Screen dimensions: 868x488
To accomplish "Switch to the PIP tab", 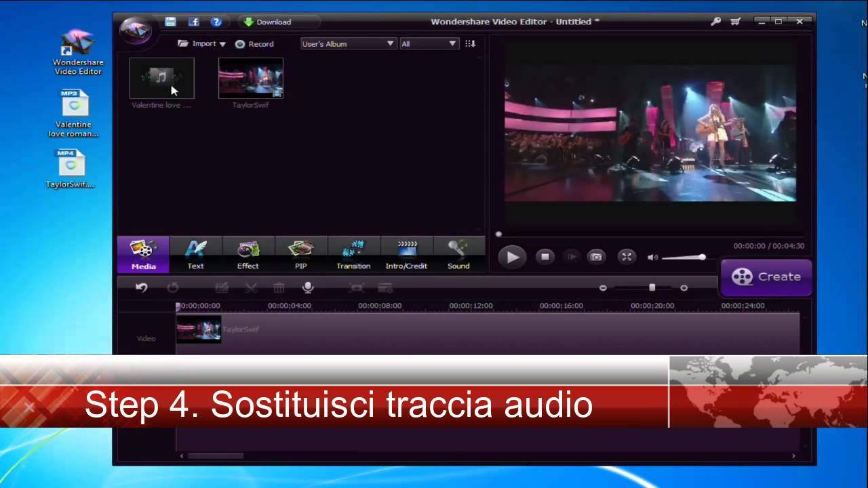I will (300, 254).
